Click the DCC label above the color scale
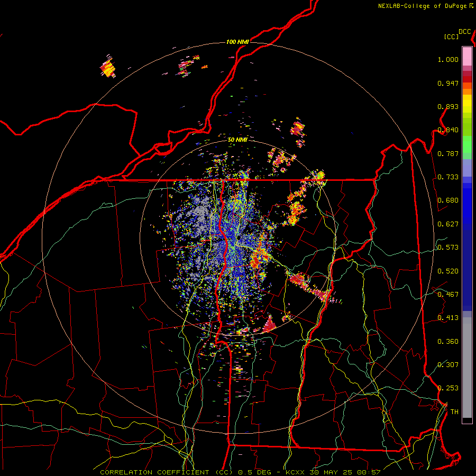 (x=464, y=31)
